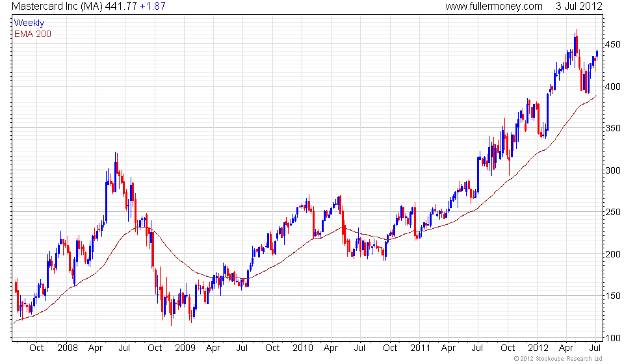This screenshot has width=637, height=364.
Task: Click the 2012 year label on time axis
Action: [x=538, y=348]
